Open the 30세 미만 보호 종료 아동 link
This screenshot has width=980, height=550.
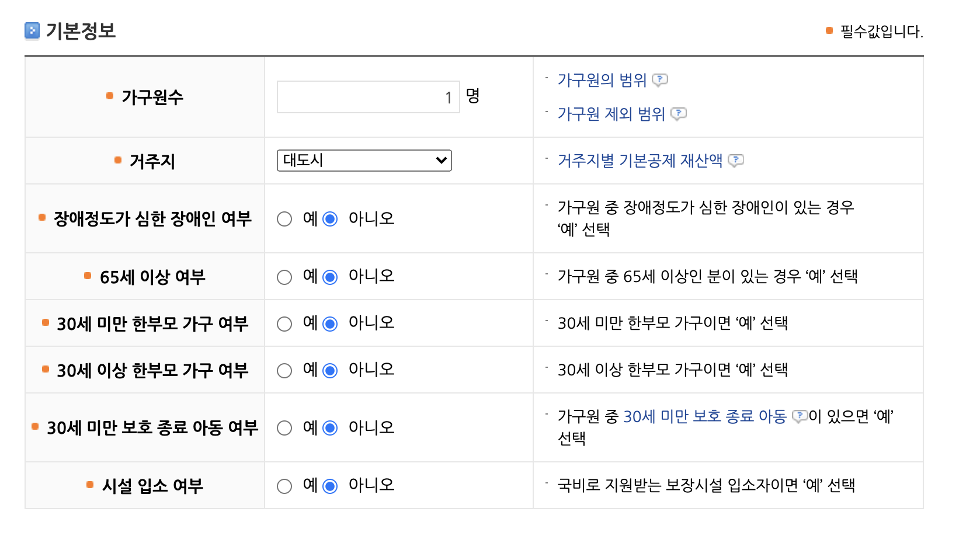pyautogui.click(x=705, y=417)
